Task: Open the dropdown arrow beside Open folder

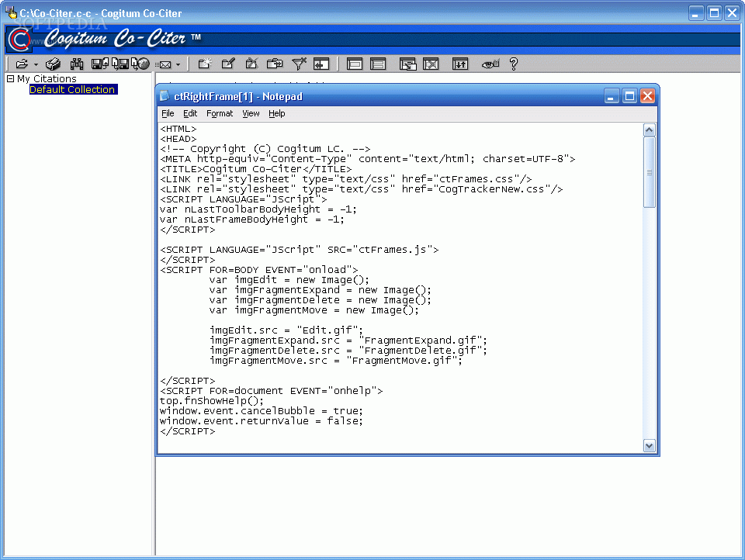Action: coord(36,64)
